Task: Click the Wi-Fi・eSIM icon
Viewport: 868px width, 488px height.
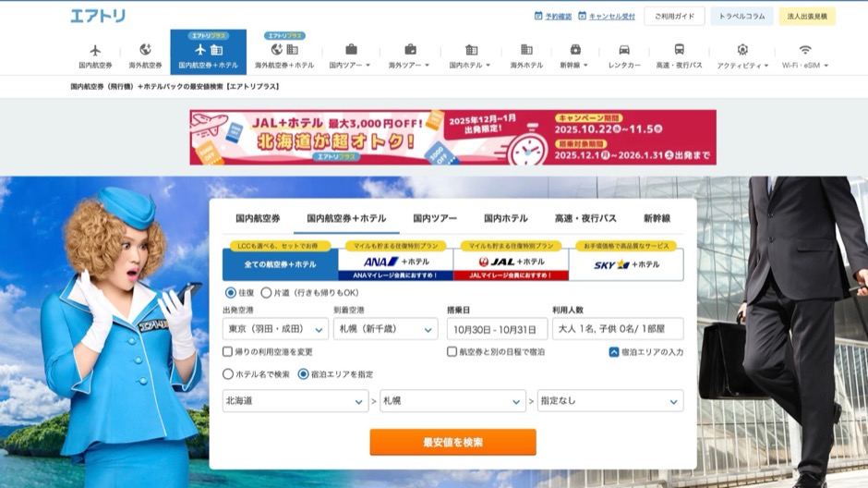Action: [x=805, y=50]
